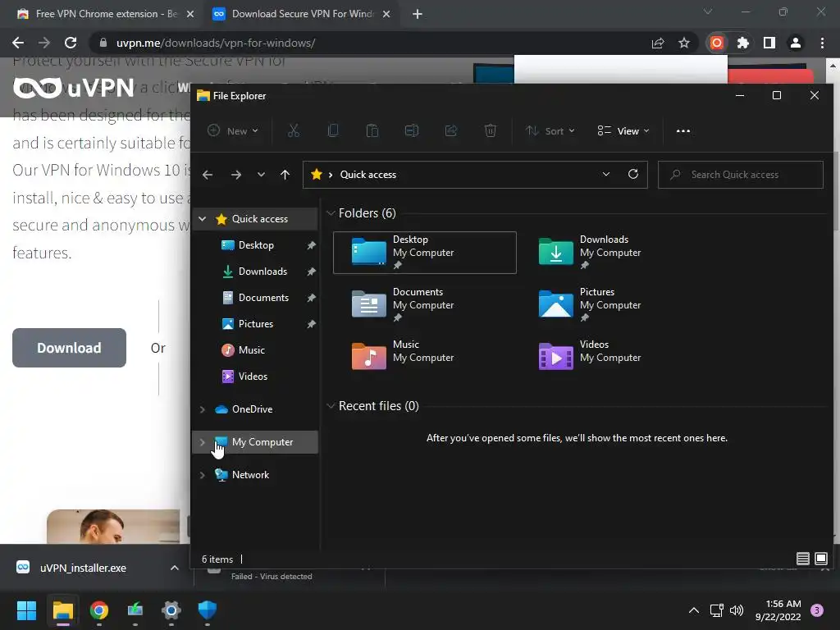Open the Sort dropdown
The width and height of the screenshot is (840, 630).
pyautogui.click(x=550, y=130)
